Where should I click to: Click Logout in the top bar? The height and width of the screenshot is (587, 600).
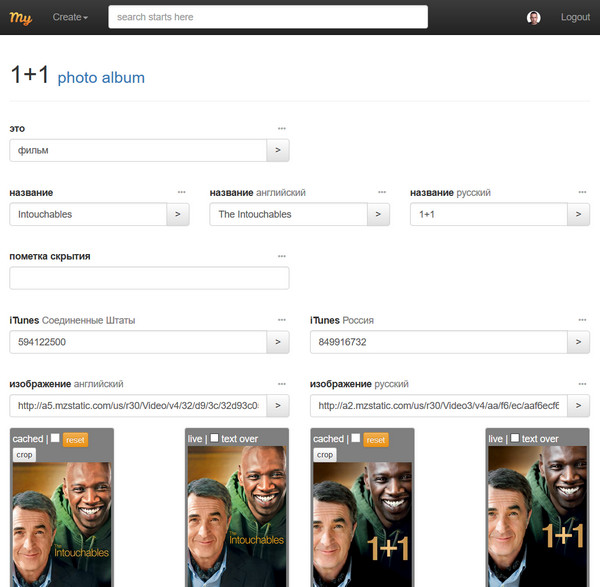[x=575, y=17]
